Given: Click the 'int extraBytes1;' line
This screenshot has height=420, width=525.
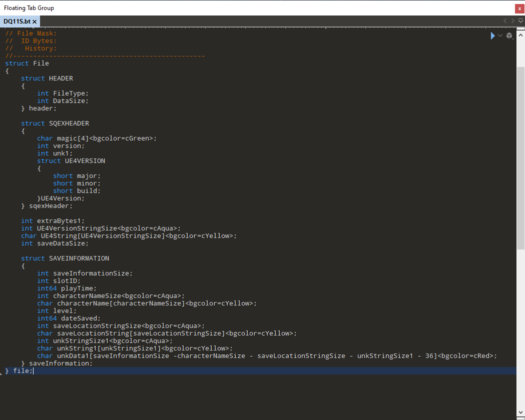Looking at the screenshot, I should pos(53,220).
